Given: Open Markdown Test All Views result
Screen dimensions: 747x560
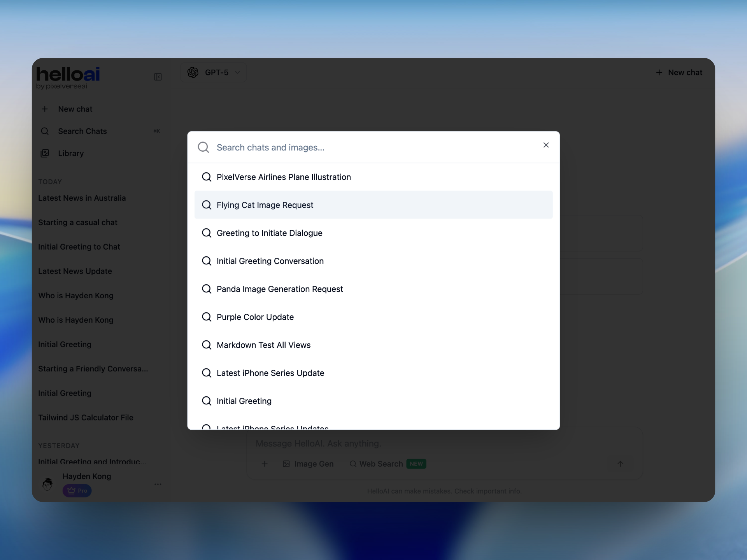Looking at the screenshot, I should (263, 345).
